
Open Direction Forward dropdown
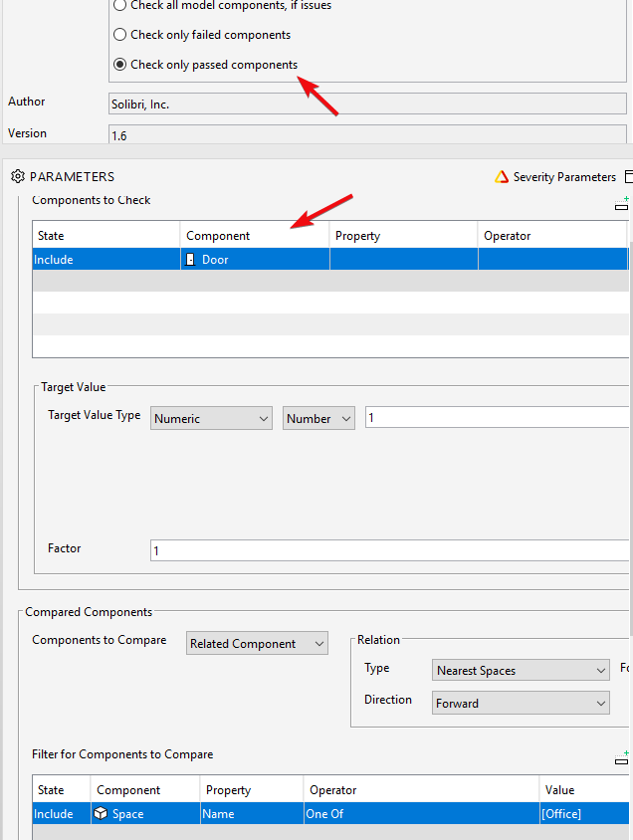click(x=521, y=703)
